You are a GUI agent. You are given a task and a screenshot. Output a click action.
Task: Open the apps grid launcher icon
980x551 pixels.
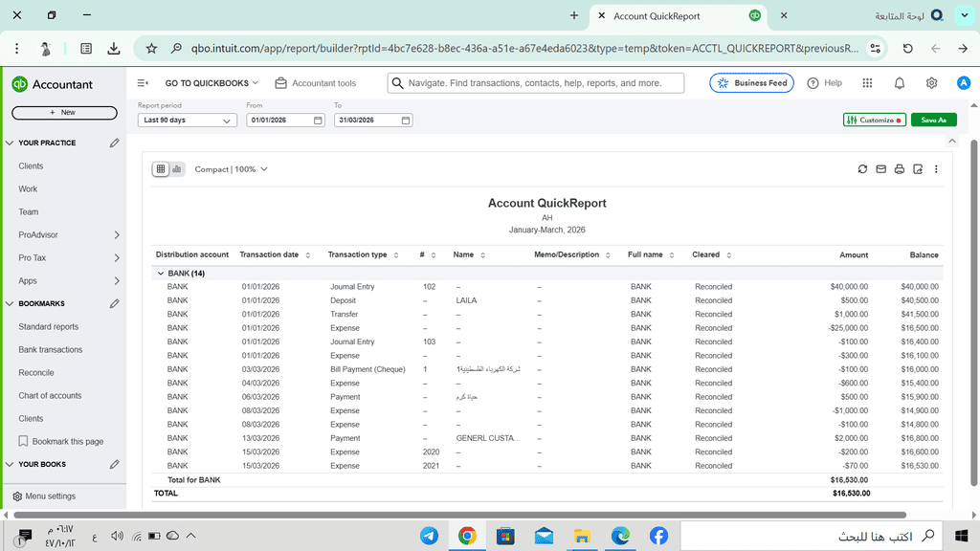tap(867, 83)
